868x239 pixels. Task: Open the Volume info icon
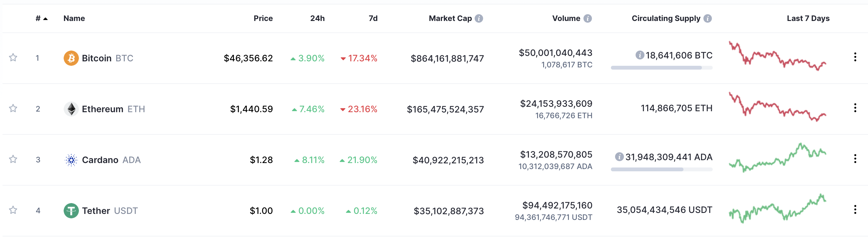pyautogui.click(x=588, y=18)
